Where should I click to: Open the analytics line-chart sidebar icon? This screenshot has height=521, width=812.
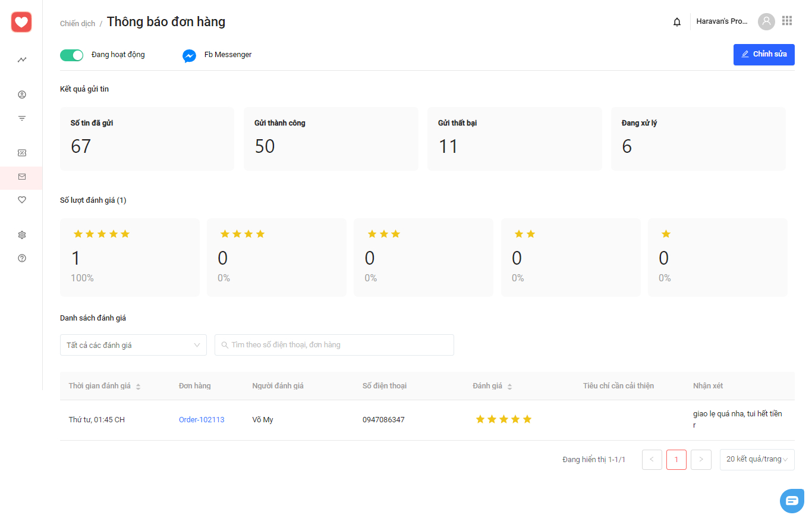click(x=22, y=59)
